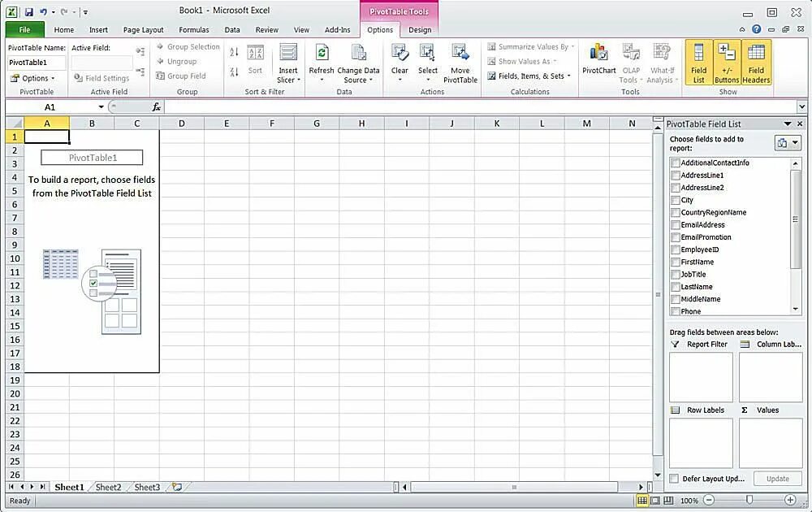
Task: Sort Z to A descending icon
Action: 234,72
